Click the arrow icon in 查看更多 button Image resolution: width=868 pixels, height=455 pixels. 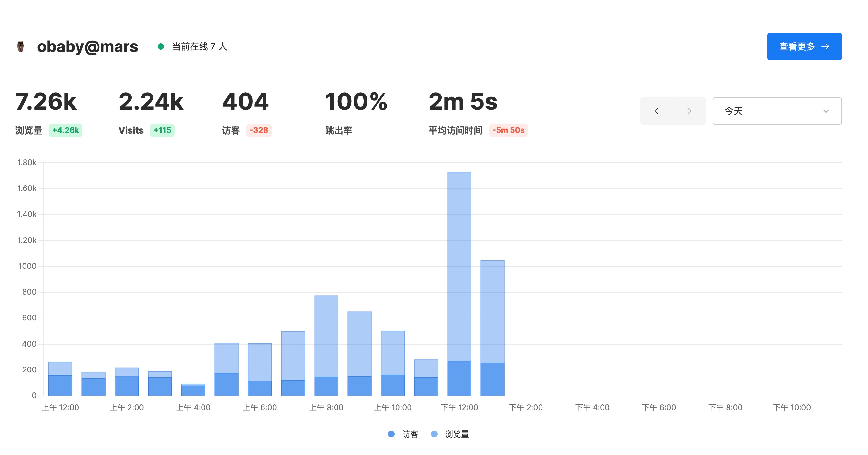[826, 46]
